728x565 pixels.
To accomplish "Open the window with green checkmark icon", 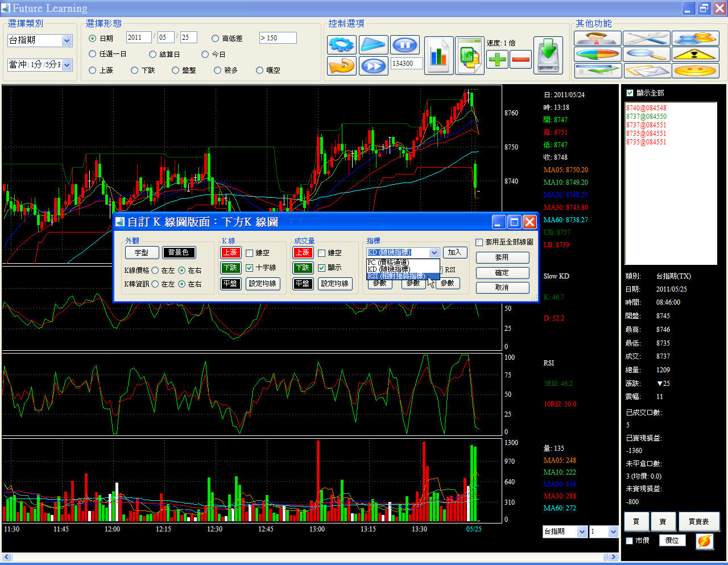I will point(598,71).
